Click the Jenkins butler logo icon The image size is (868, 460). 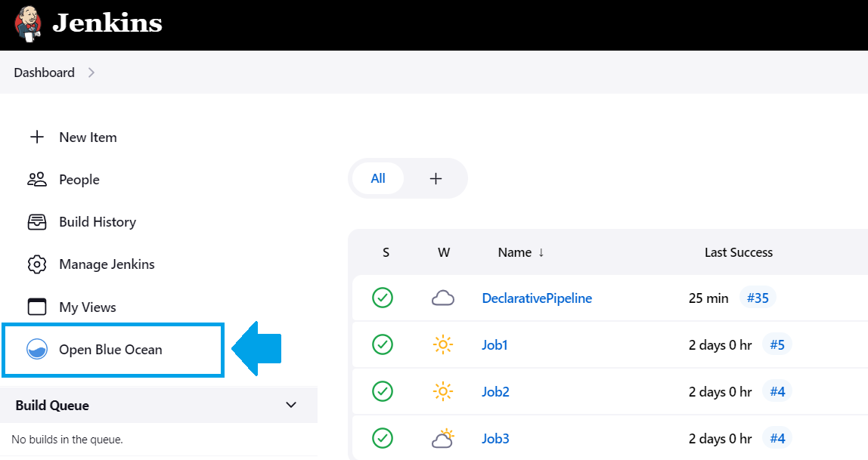coord(28,23)
